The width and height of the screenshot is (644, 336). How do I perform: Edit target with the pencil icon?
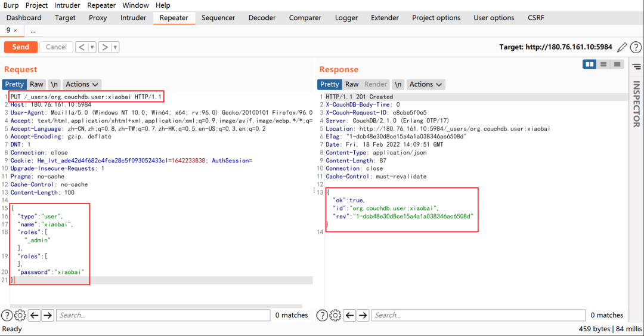(622, 47)
